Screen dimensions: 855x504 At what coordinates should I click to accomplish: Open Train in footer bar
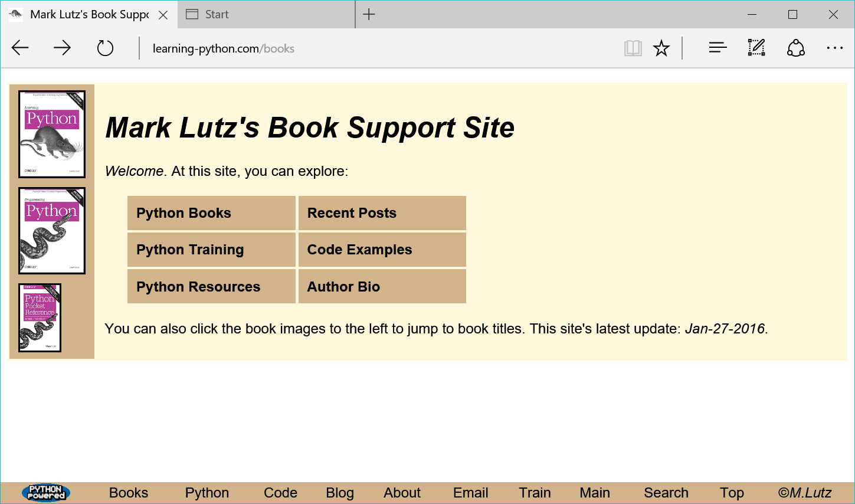[535, 493]
